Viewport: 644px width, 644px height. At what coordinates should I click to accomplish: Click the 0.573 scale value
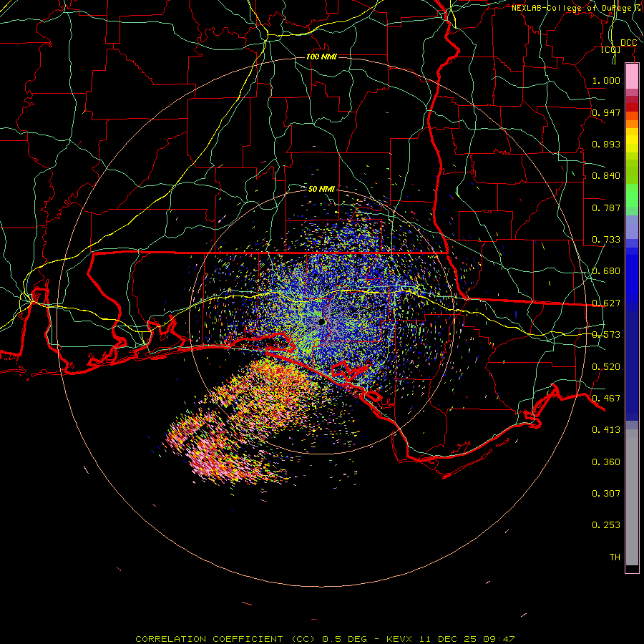tap(606, 335)
